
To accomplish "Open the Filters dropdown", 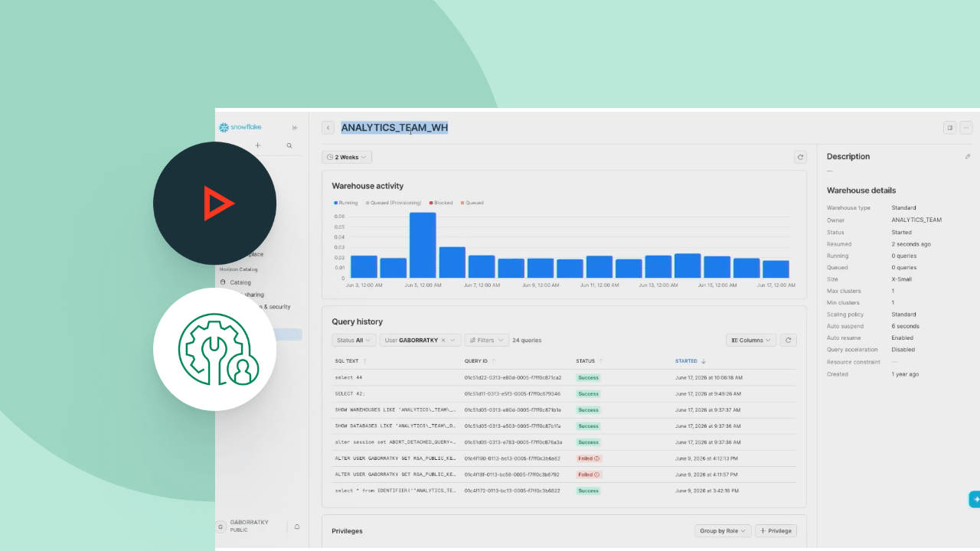I will pos(487,340).
